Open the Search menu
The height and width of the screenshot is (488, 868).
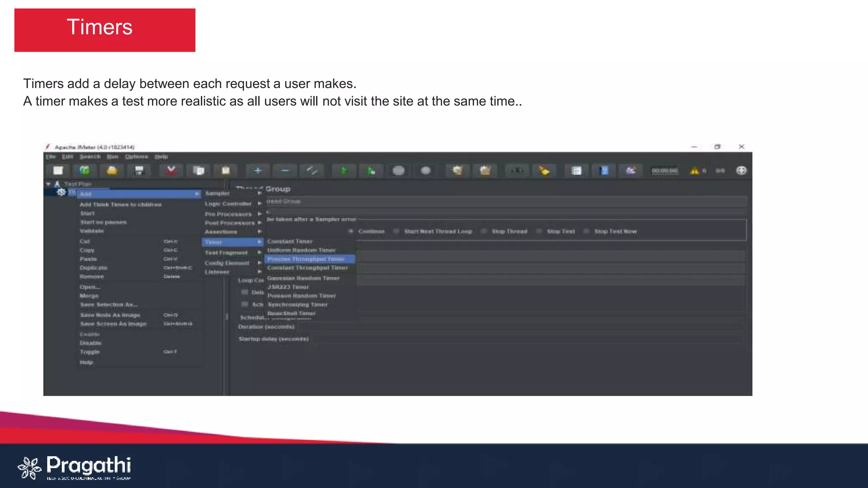click(x=90, y=157)
